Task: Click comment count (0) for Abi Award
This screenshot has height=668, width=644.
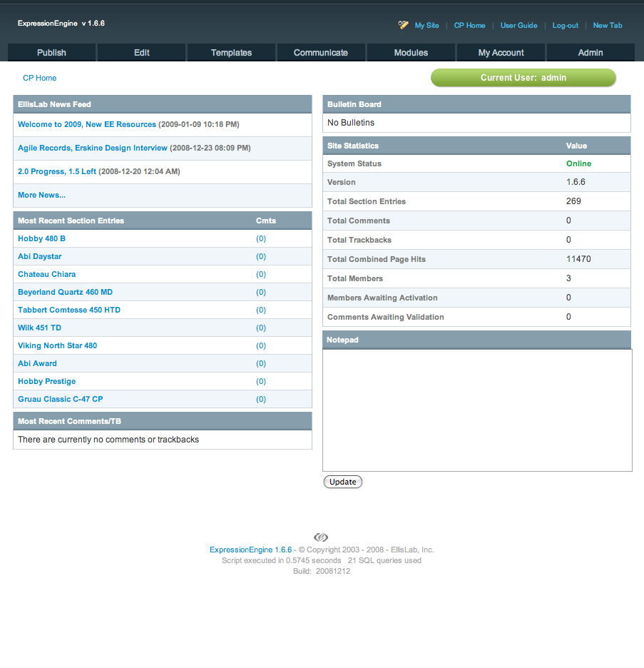Action: coord(261,363)
